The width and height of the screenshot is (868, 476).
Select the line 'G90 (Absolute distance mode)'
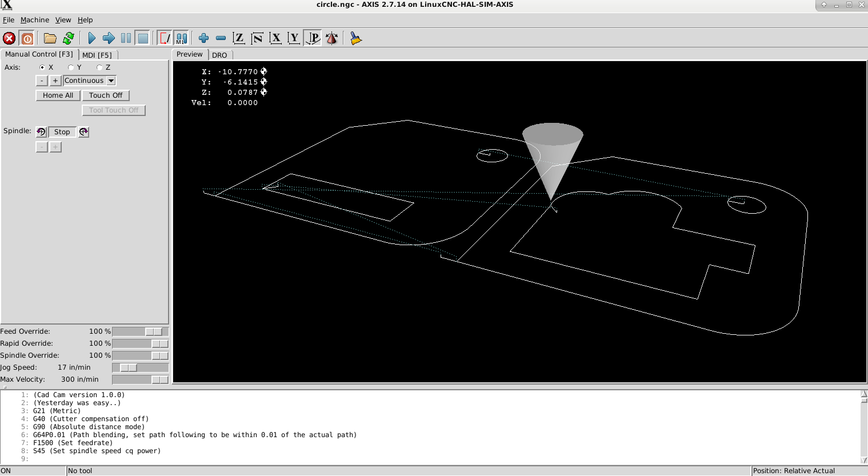[89, 427]
